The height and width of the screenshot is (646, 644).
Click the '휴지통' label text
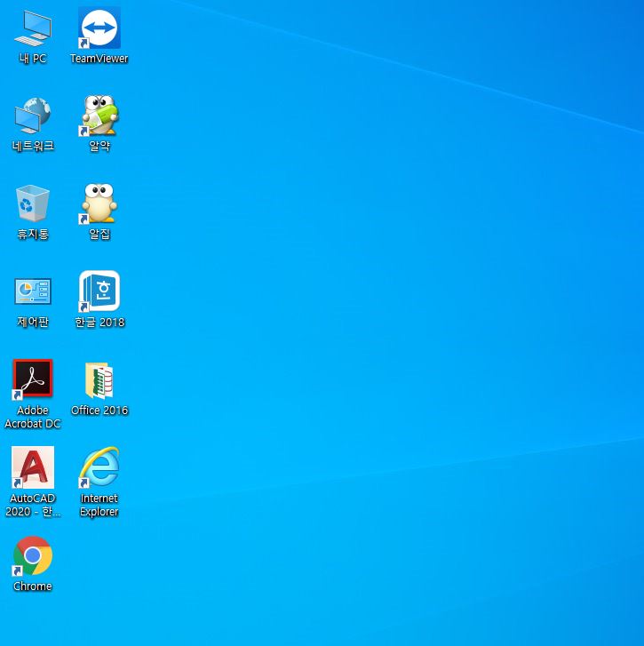click(x=33, y=234)
